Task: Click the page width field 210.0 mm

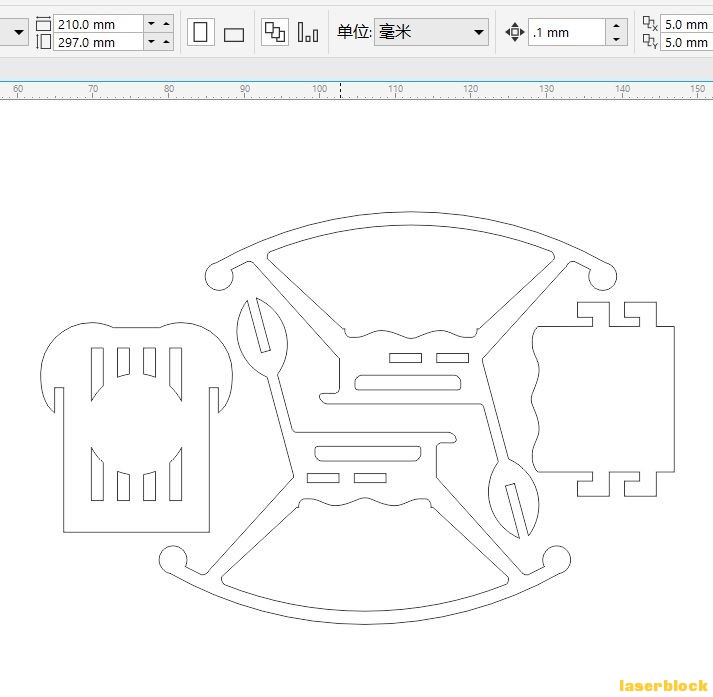Action: click(x=98, y=24)
